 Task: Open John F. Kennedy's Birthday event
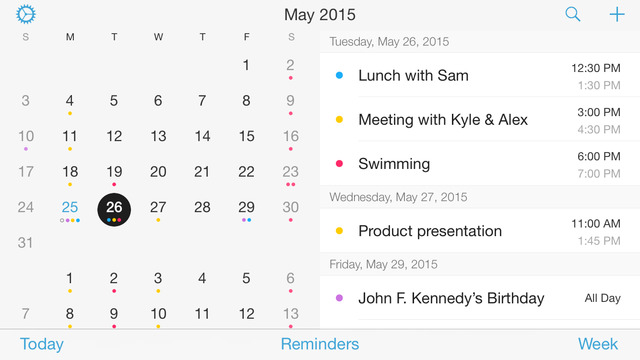click(480, 298)
